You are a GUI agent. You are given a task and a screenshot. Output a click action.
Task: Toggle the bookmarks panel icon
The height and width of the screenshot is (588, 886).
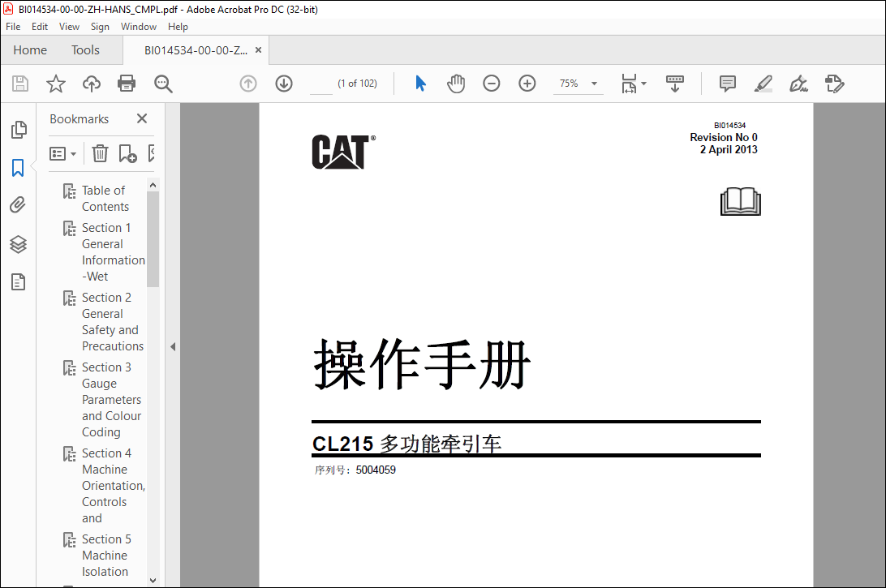(x=18, y=168)
